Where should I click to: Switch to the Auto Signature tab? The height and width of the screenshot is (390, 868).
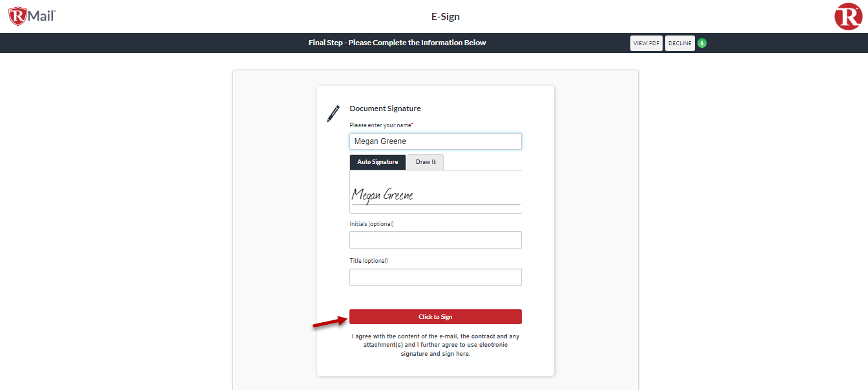point(378,162)
